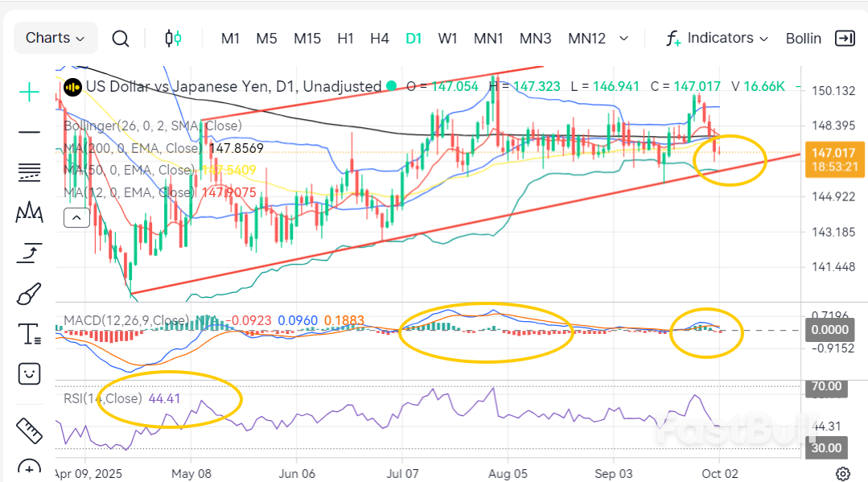Expand the extra timeframes chevron beside MN12
The width and height of the screenshot is (868, 482).
[624, 38]
